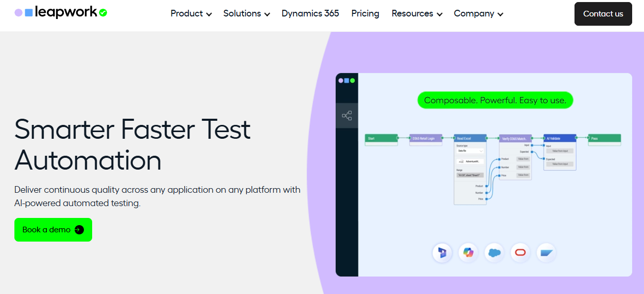Open the Product navigation menu
644x294 pixels.
click(191, 13)
